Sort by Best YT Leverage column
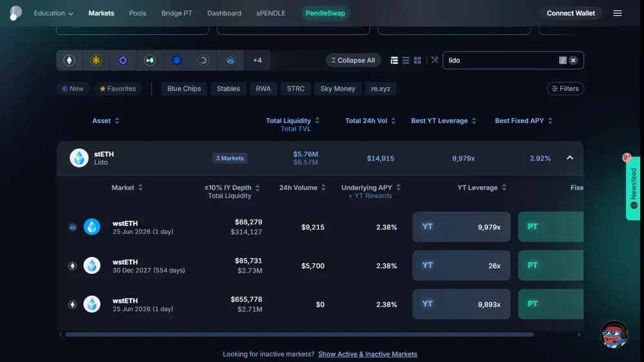The height and width of the screenshot is (362, 644). pyautogui.click(x=444, y=121)
